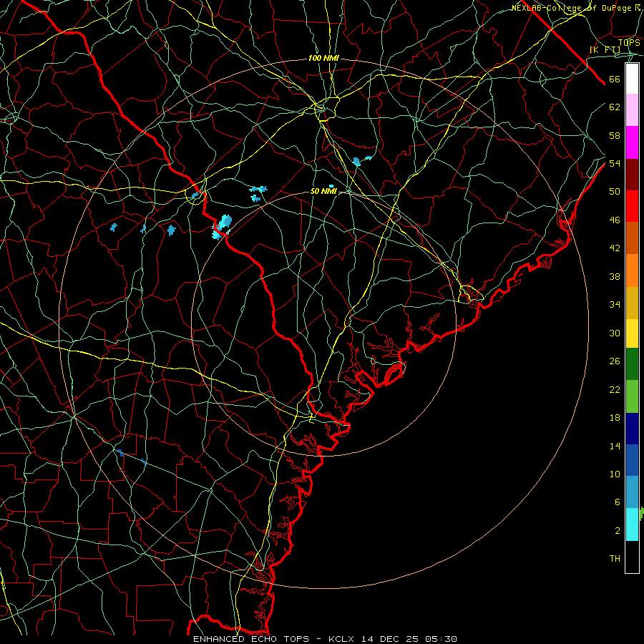Pick the cyan swatch near the 2 label

[x=632, y=525]
